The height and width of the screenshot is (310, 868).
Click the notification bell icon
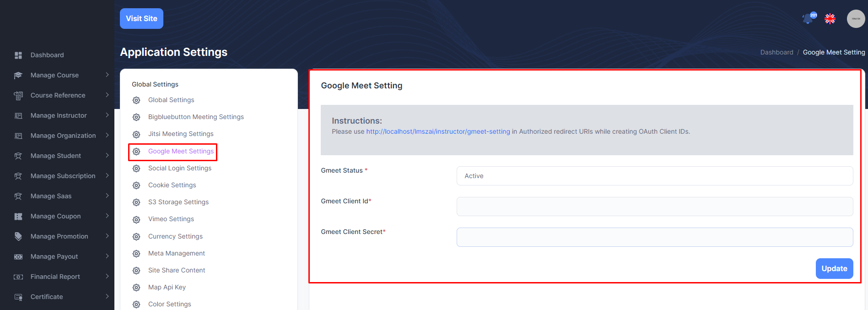[808, 19]
